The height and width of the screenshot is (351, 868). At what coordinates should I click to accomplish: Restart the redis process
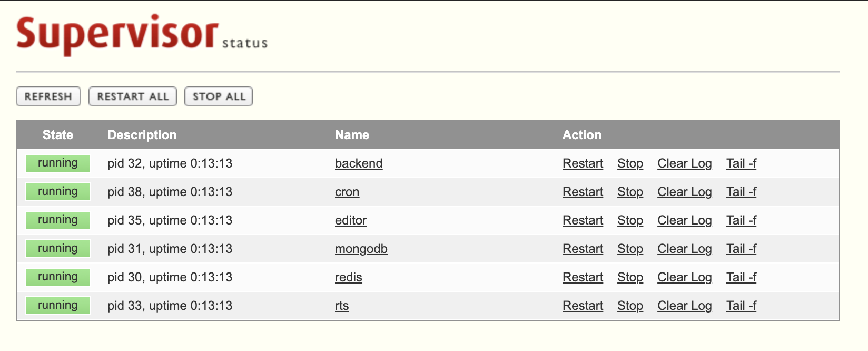click(583, 277)
